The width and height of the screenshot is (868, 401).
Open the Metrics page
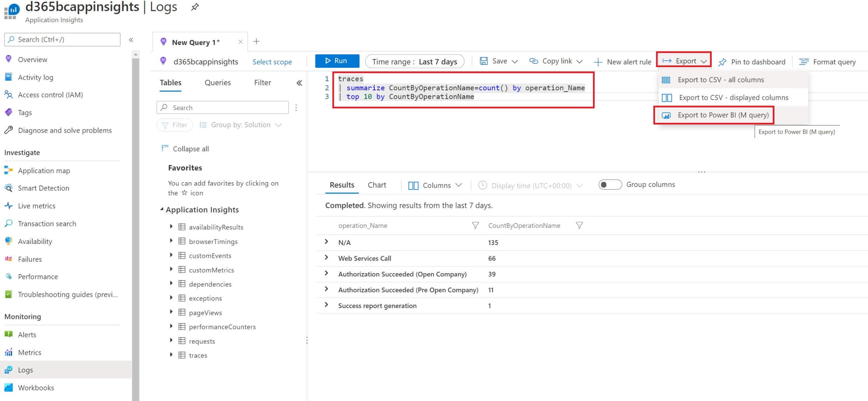coord(29,352)
